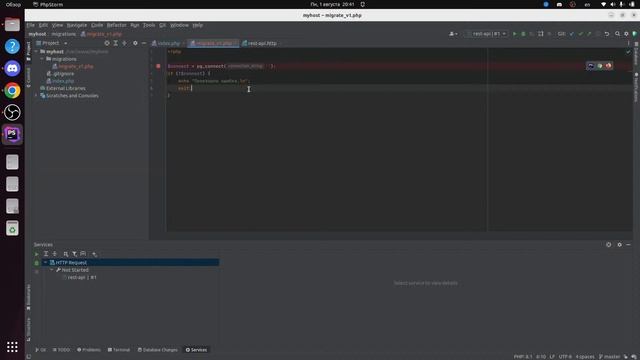Open the user account dropdown in toolbar

[x=453, y=34]
